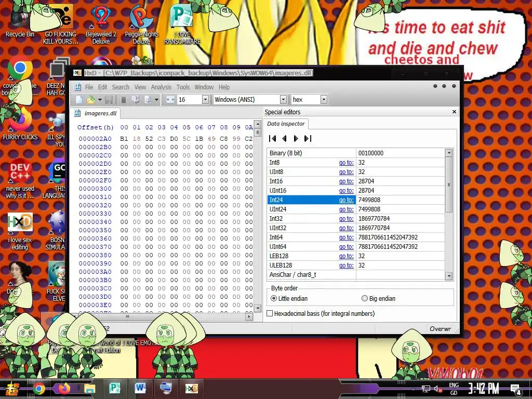Open the Start menu button
Image resolution: width=532 pixels, height=399 pixels.
11,389
